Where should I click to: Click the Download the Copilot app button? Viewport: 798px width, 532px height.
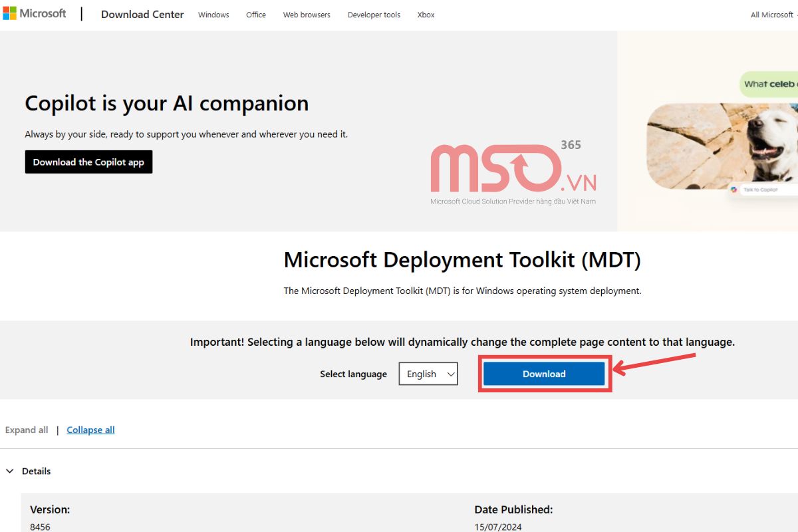[x=88, y=162]
